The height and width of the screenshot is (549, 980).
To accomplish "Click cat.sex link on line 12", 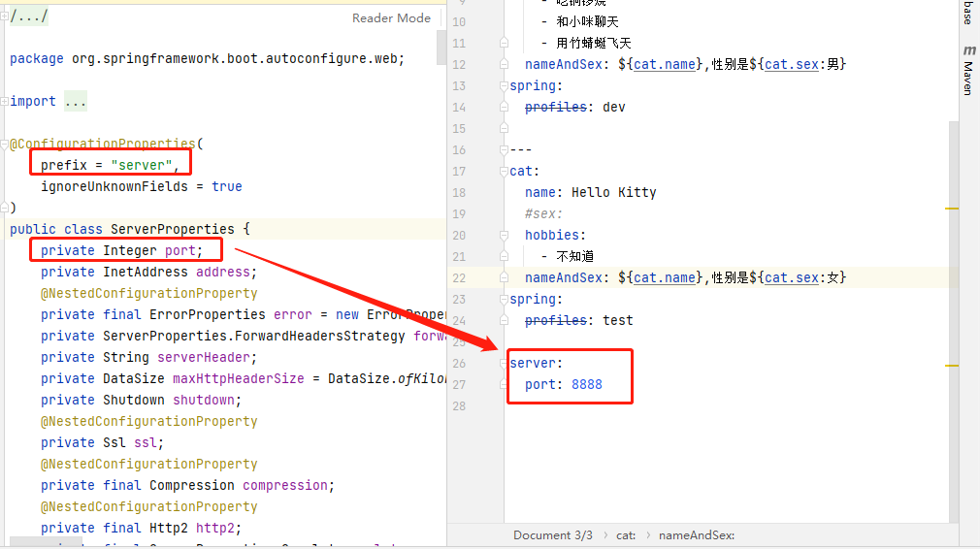I will pyautogui.click(x=791, y=64).
